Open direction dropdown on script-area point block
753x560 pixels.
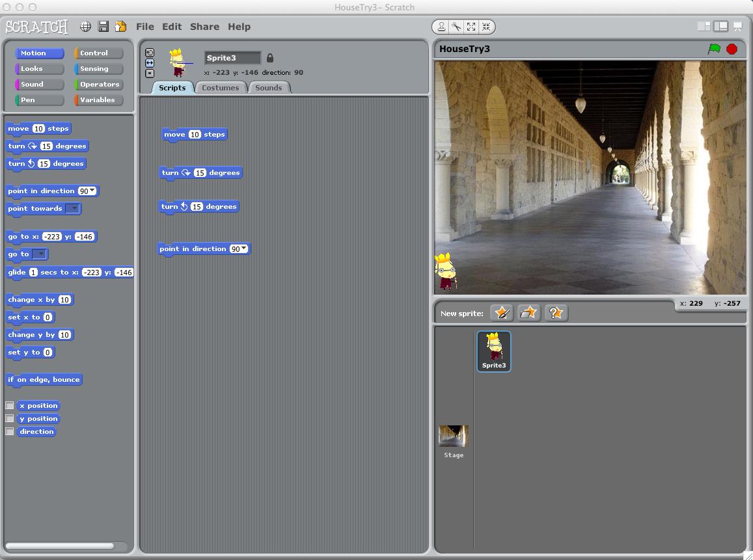243,249
